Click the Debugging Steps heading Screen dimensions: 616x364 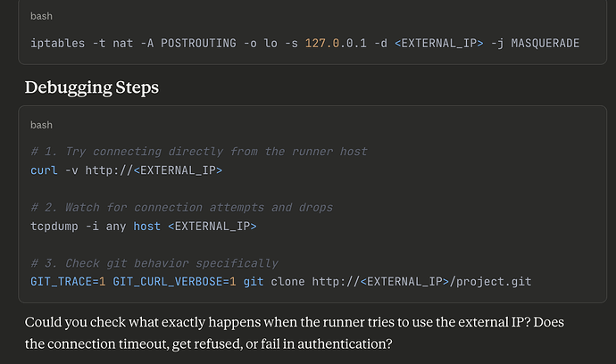[x=93, y=87]
